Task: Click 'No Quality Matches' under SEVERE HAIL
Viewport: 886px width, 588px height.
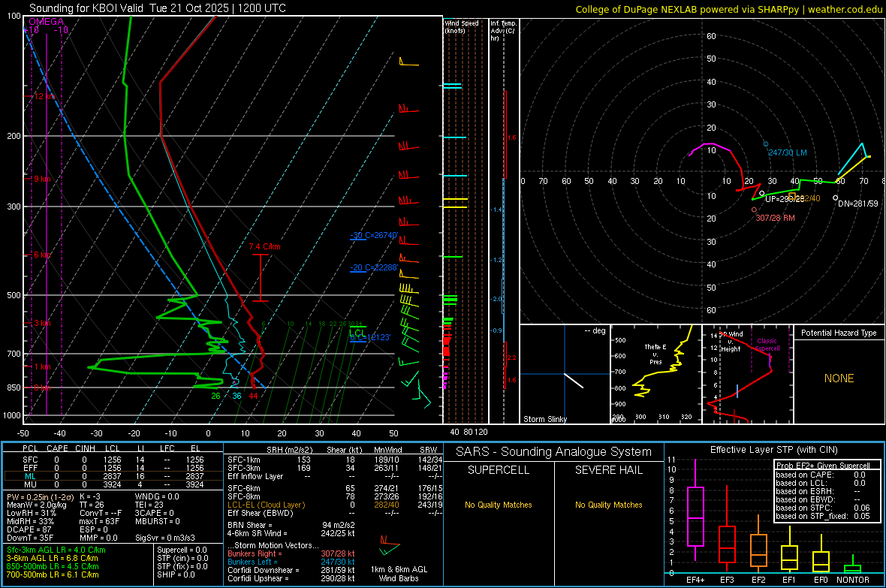Action: click(608, 505)
